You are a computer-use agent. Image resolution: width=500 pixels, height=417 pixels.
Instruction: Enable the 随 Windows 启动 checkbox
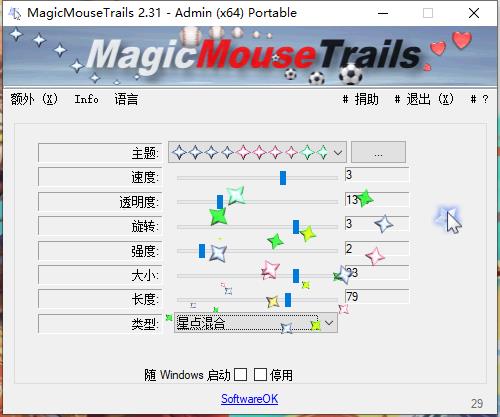coord(240,374)
